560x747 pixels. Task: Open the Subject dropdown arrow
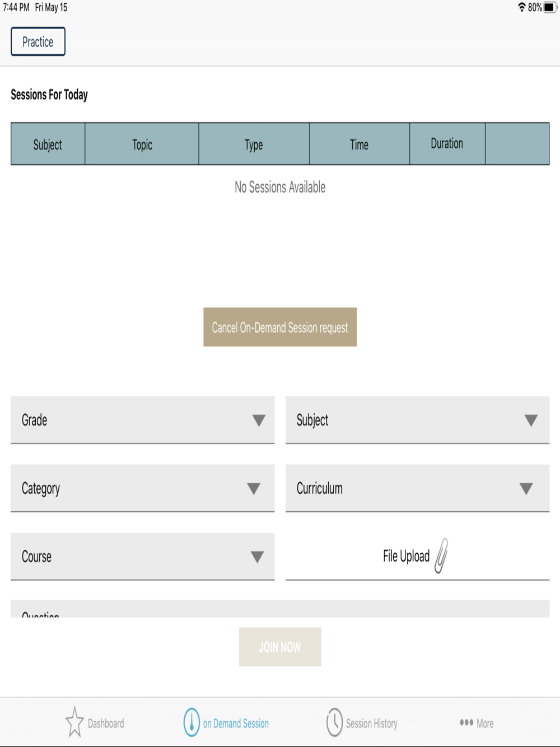pyautogui.click(x=531, y=421)
